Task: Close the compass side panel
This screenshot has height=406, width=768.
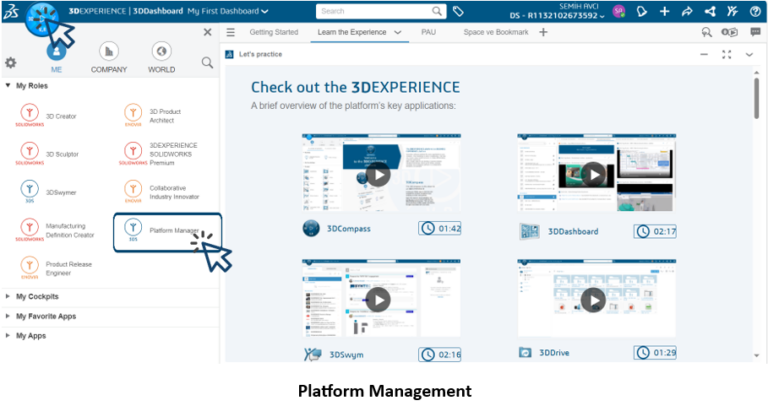Action: point(207,32)
